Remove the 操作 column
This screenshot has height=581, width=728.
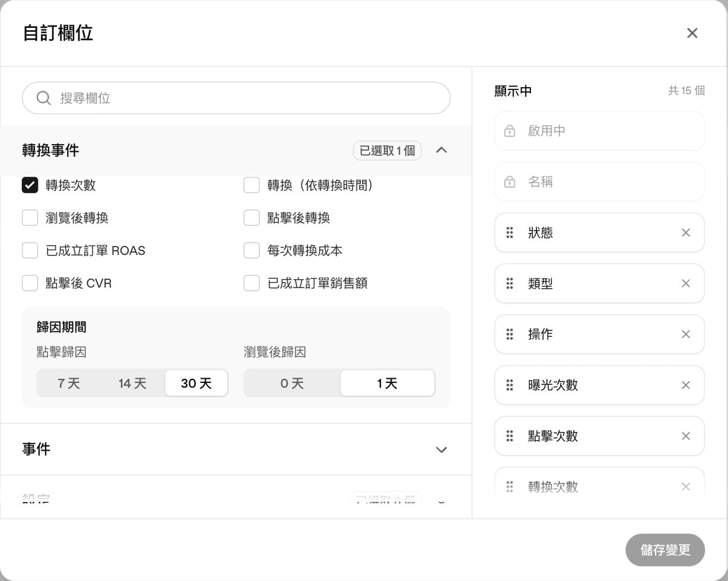pos(686,334)
